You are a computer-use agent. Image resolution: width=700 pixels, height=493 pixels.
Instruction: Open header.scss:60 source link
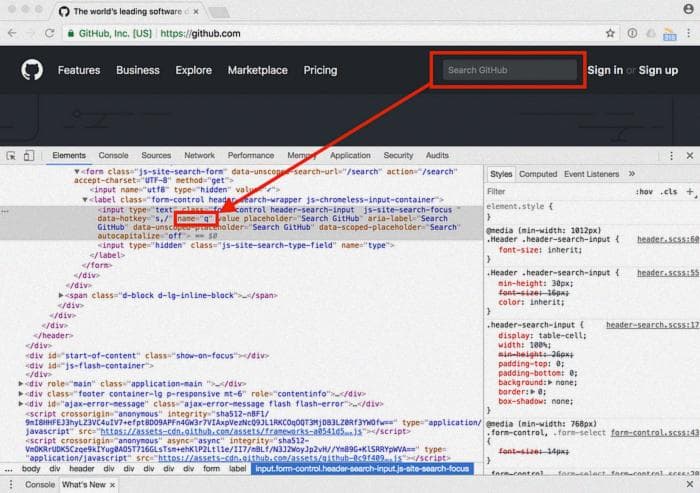[x=668, y=239]
